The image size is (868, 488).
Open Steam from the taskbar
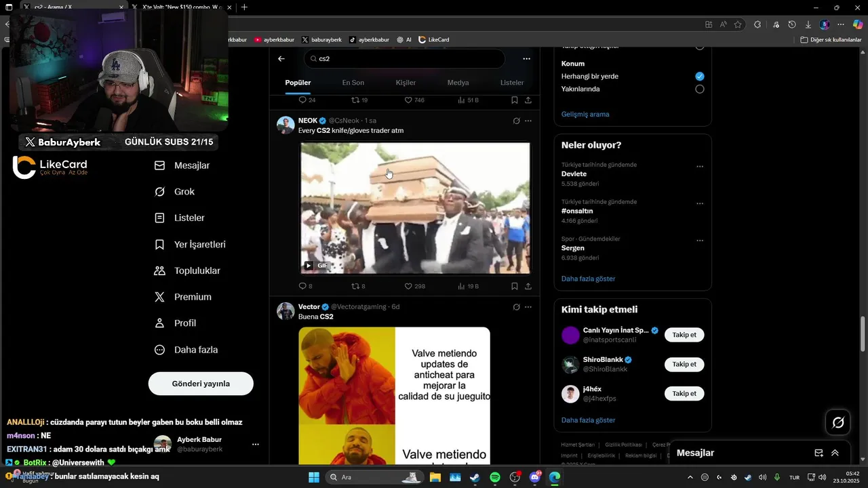pyautogui.click(x=475, y=477)
